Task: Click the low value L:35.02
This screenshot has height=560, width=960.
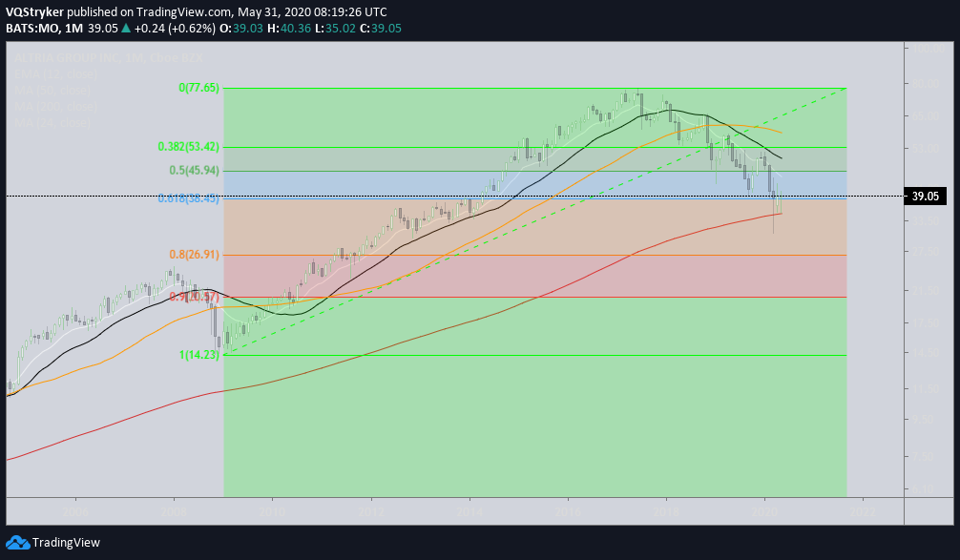Action: [x=336, y=29]
